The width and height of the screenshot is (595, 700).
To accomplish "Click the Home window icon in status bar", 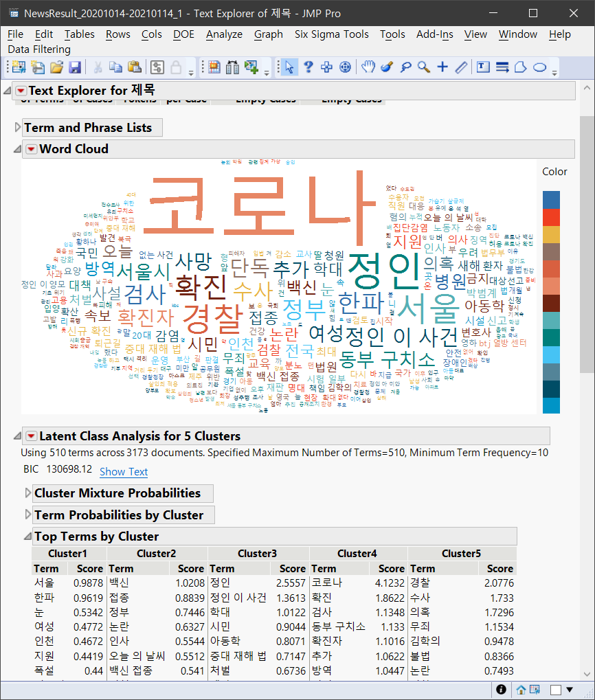I will pyautogui.click(x=521, y=690).
